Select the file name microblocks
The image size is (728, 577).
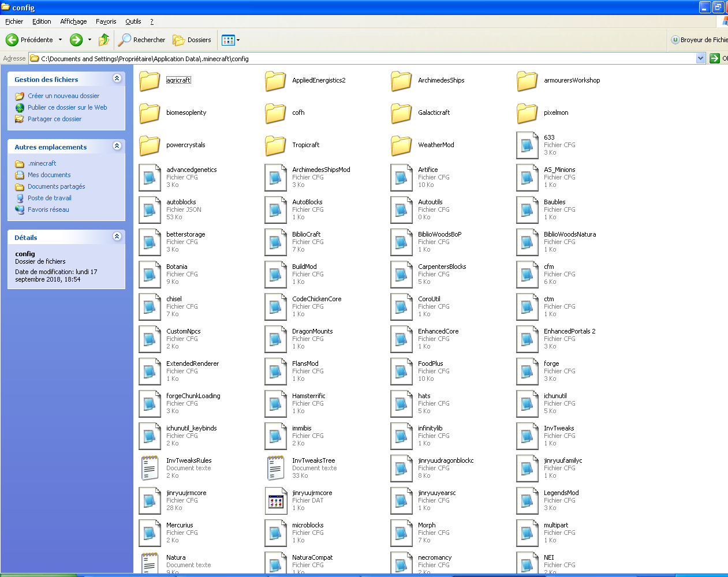308,525
